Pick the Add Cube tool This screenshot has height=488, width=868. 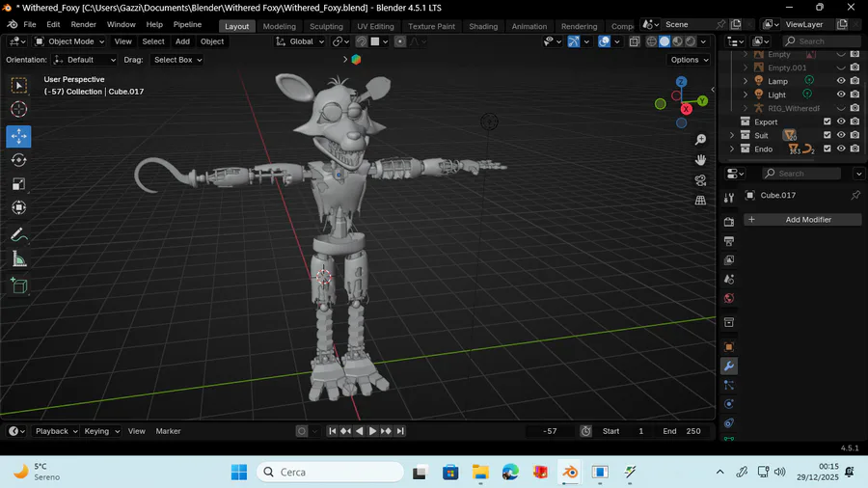pyautogui.click(x=18, y=285)
